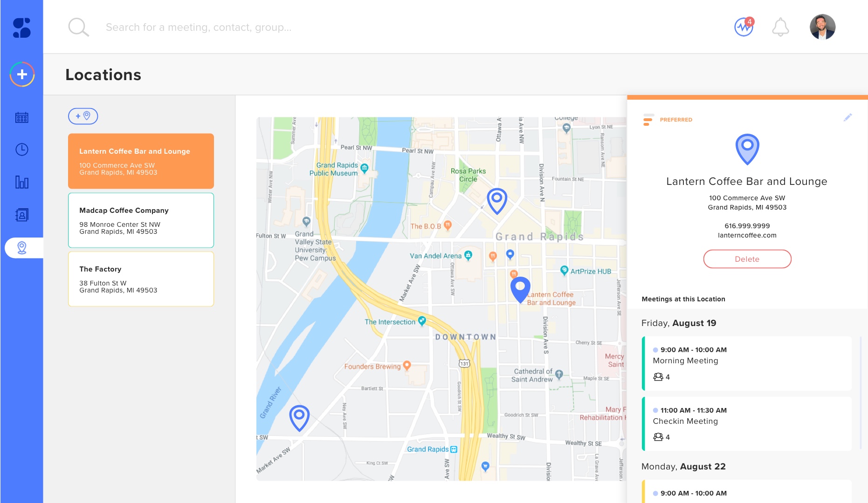Open the user profile avatar
868x503 pixels.
point(822,27)
